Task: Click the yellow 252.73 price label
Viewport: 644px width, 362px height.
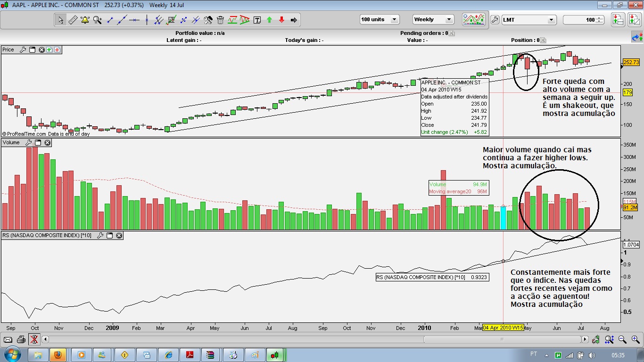Action: [631, 62]
